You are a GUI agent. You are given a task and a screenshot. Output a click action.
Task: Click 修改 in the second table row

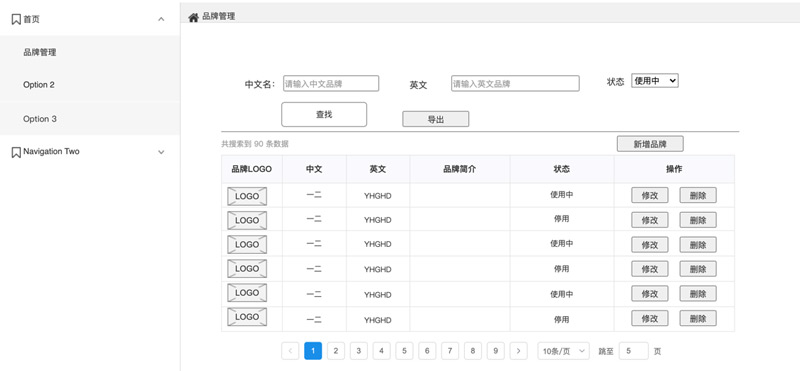click(649, 220)
